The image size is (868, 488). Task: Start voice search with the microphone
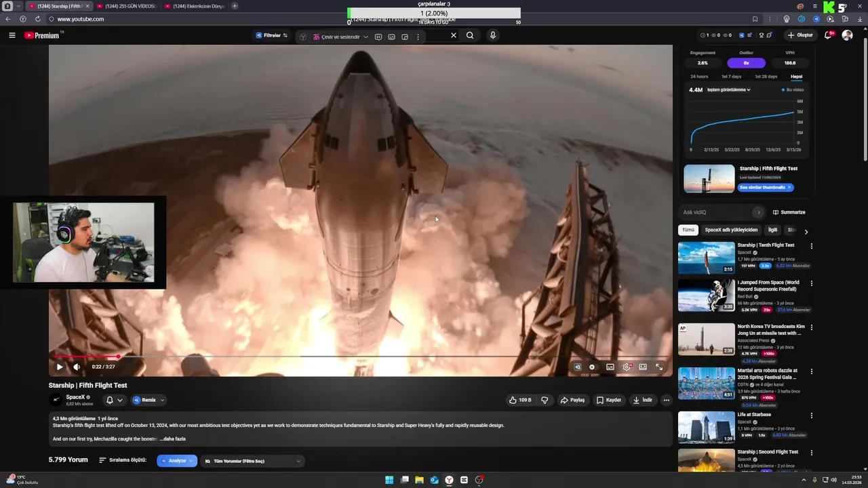[x=493, y=35]
